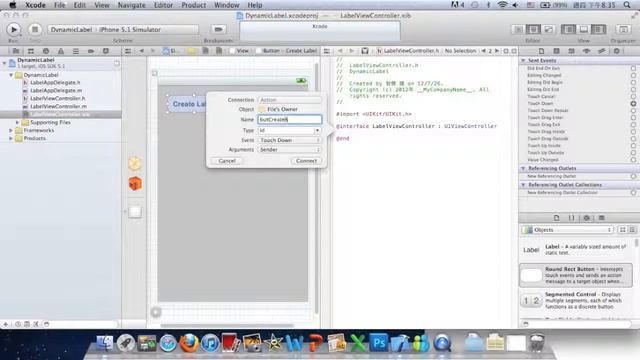Show the Debug navigator
The image size is (640, 360).
pos(76,51)
